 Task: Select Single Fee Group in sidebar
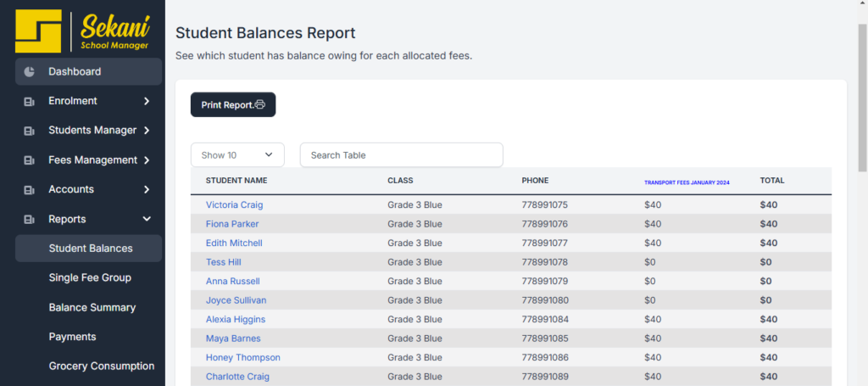[90, 277]
